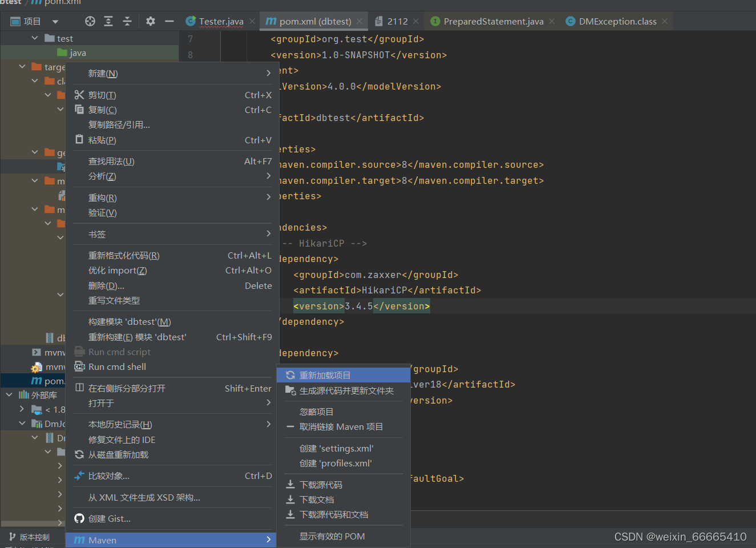The width and height of the screenshot is (756, 548).
Task: Open the 打开于 submenu
Action: 171,404
